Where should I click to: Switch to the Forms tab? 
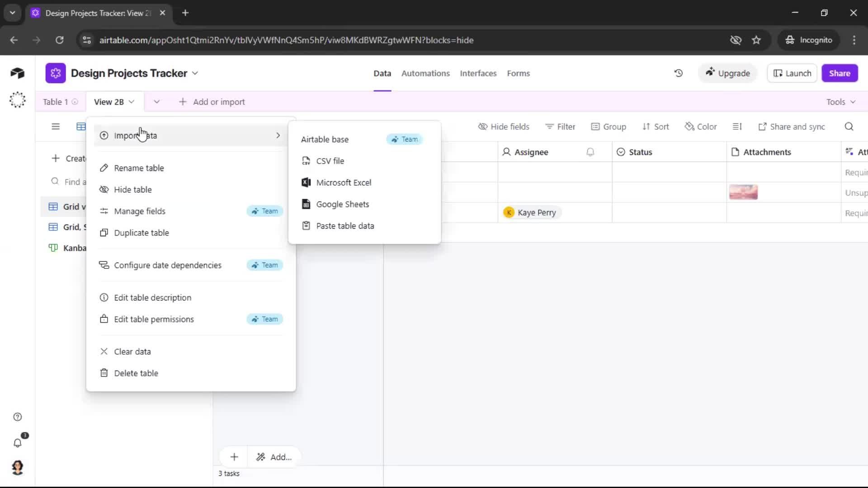[x=518, y=73]
